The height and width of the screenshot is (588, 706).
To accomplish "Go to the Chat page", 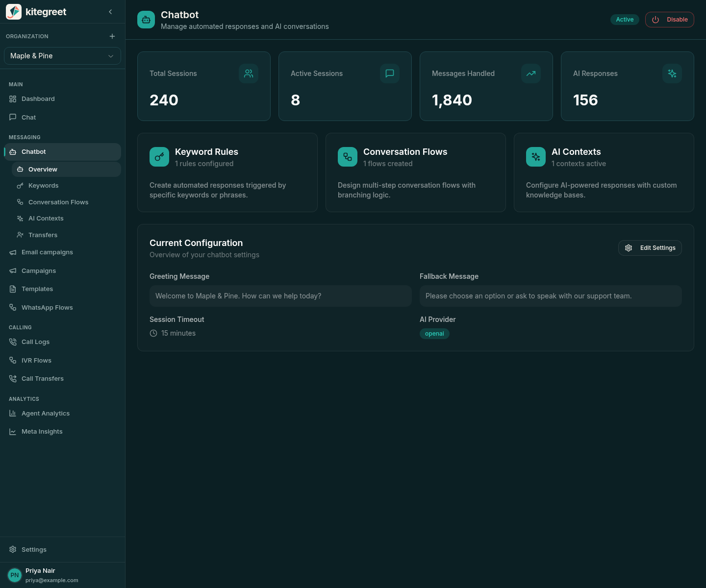I will pos(62,118).
